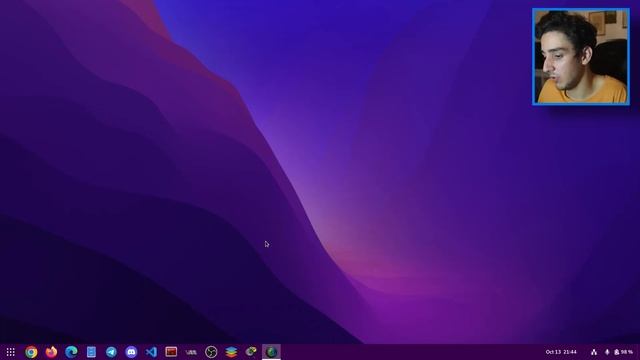Viewport: 640px width, 360px height.
Task: Open the applications grid launcher
Action: point(11,352)
